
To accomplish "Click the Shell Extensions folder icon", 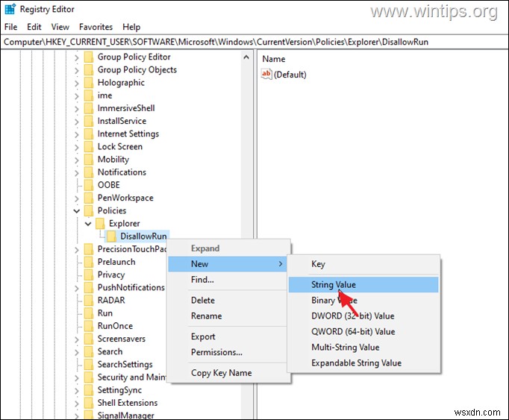I will 89,403.
